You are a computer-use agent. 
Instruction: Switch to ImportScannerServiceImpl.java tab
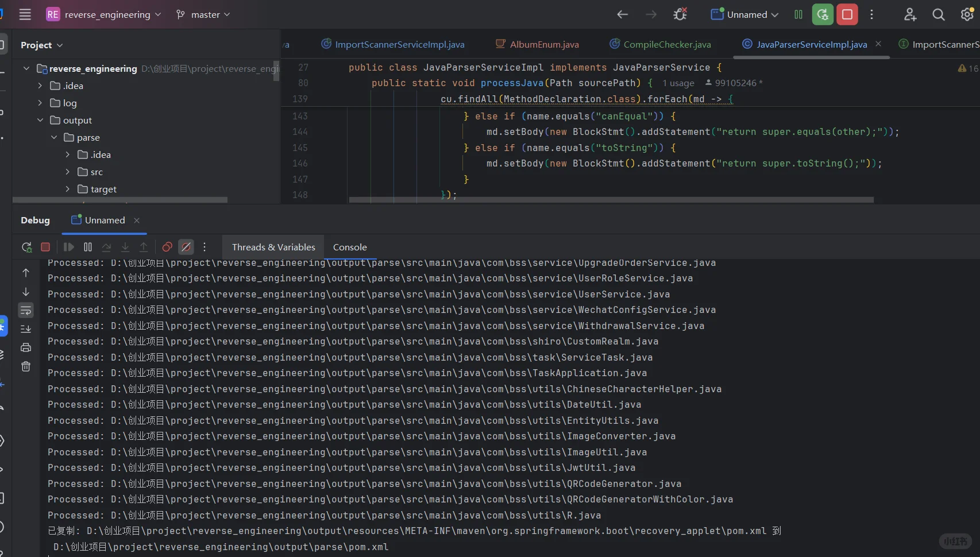393,44
